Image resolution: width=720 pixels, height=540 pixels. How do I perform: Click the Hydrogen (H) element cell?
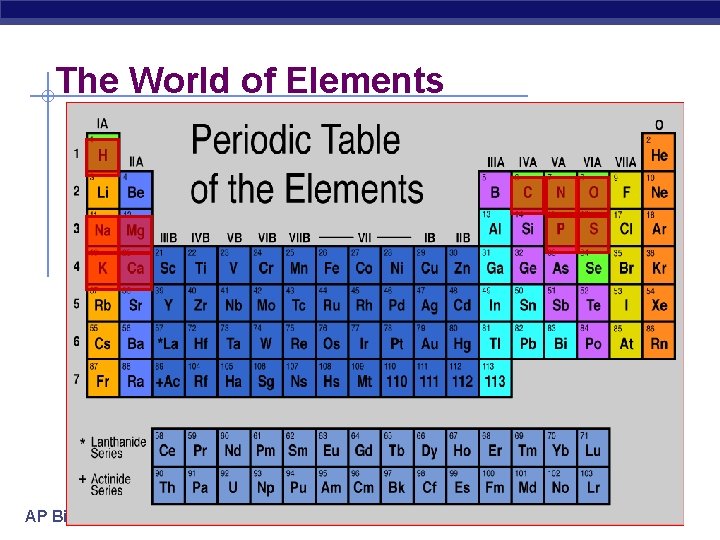103,155
